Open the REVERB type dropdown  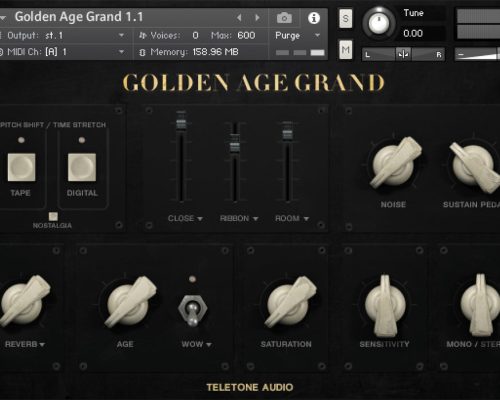42,345
